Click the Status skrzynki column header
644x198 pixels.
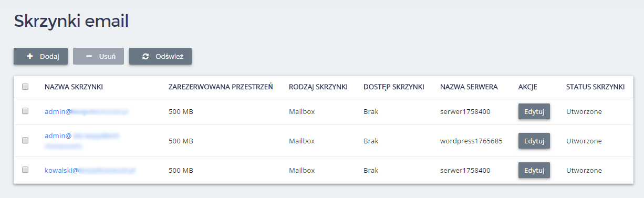pyautogui.click(x=595, y=87)
